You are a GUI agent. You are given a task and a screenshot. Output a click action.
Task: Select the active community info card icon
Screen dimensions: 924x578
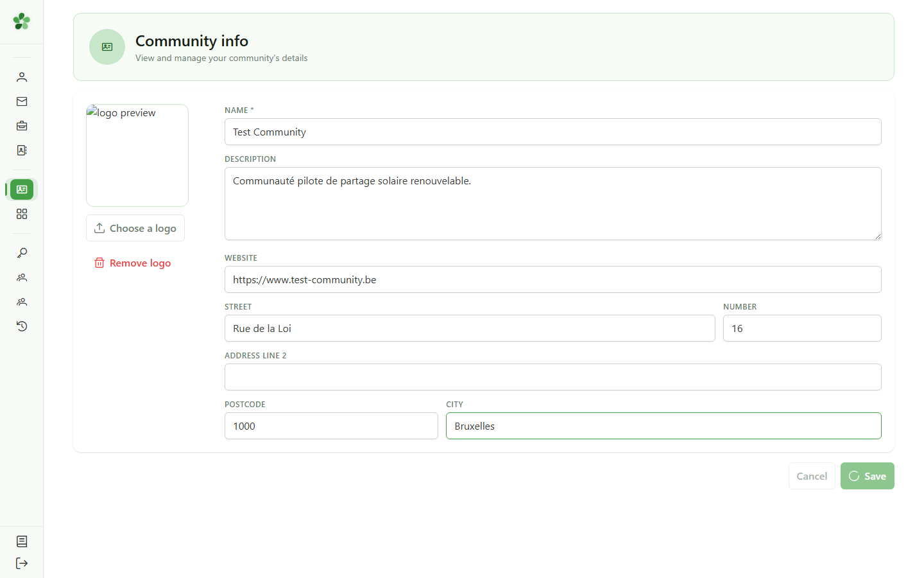[22, 189]
